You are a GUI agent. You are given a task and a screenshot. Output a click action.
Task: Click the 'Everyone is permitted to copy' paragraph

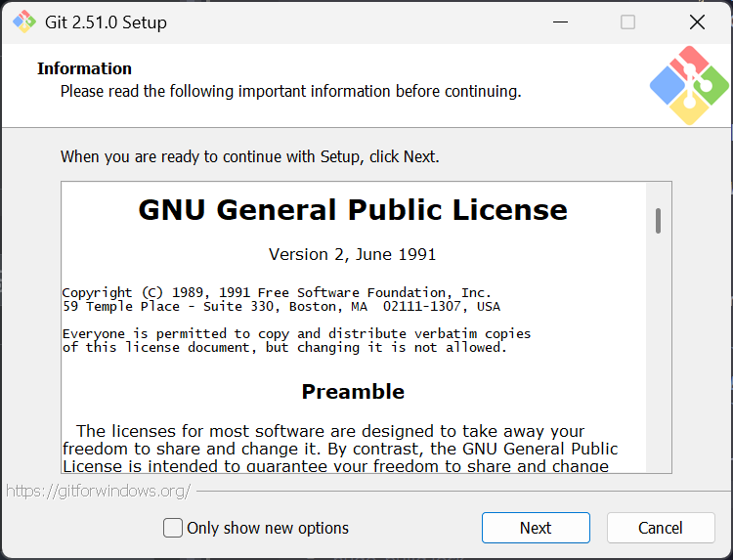(x=296, y=340)
